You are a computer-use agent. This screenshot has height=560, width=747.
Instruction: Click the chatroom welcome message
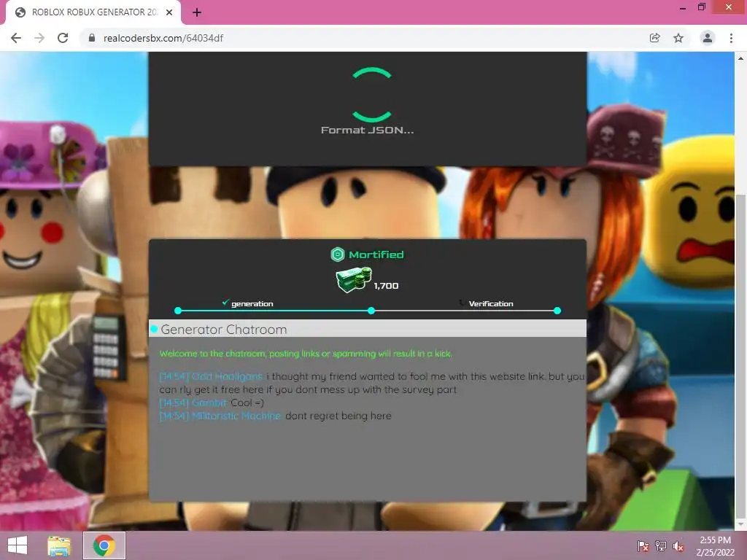pyautogui.click(x=306, y=354)
